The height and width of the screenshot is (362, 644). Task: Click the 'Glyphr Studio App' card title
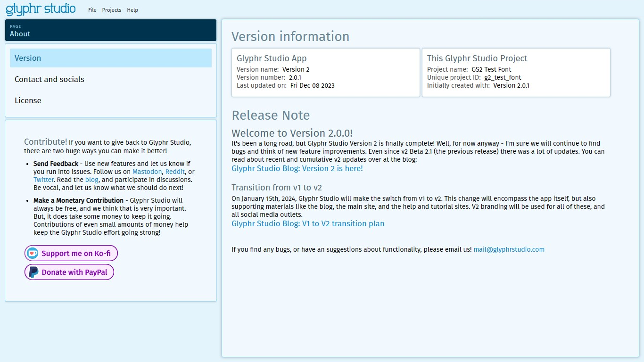click(x=272, y=58)
